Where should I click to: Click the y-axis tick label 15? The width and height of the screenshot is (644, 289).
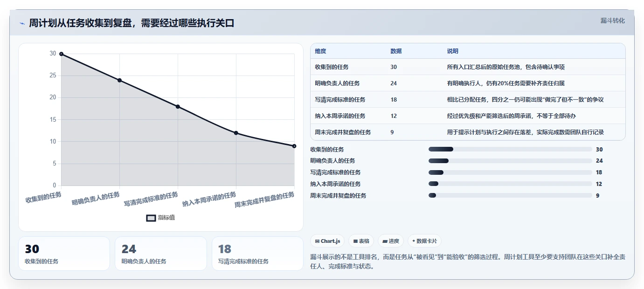53,120
